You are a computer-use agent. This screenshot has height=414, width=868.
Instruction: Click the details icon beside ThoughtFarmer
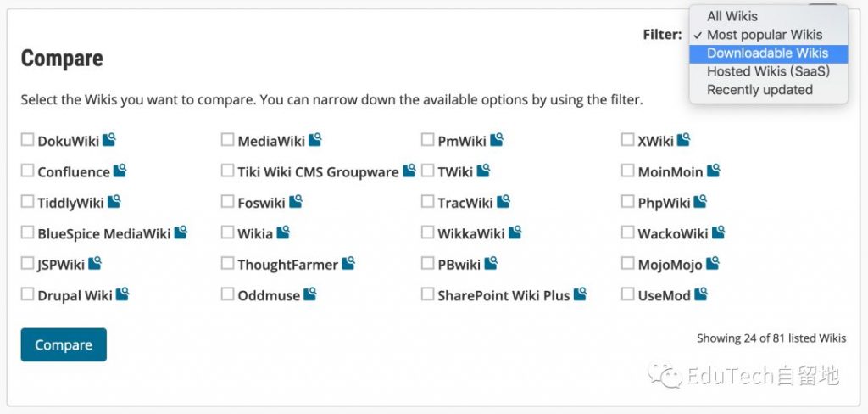348,263
